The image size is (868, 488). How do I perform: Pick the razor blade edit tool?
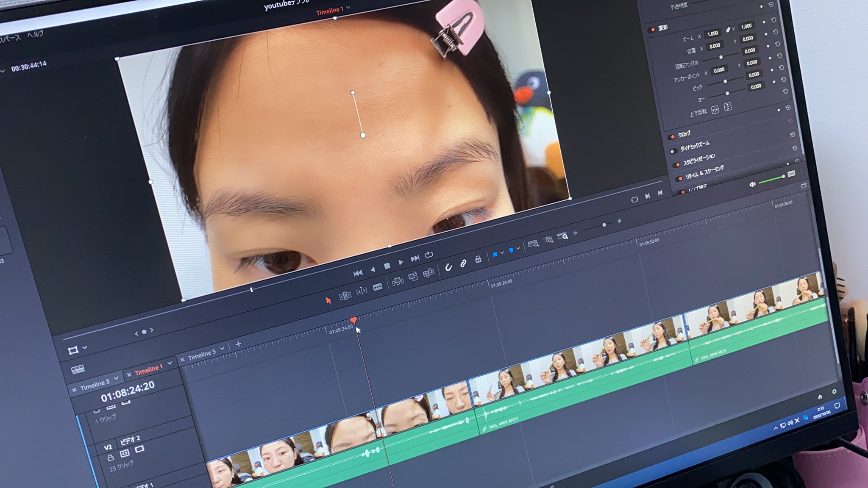(x=378, y=287)
